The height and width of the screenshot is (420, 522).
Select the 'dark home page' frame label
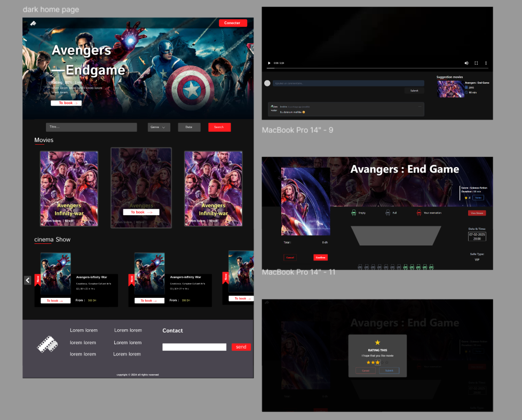coord(51,10)
